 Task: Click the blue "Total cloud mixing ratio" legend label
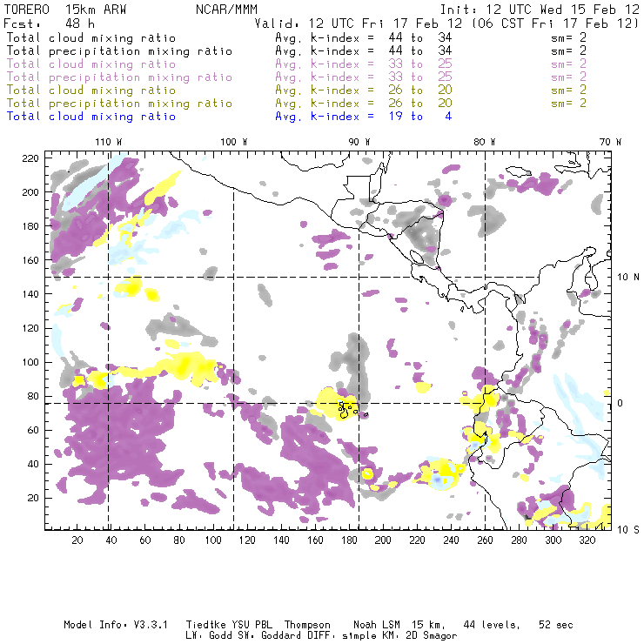pos(91,117)
